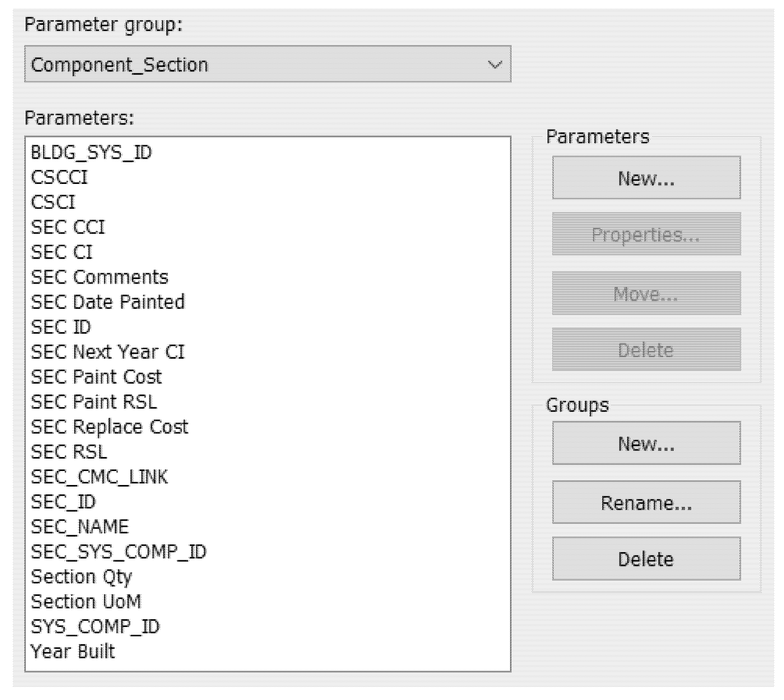The image size is (784, 700).
Task: Click SEC_CMC_LINK in the list
Action: click(99, 477)
